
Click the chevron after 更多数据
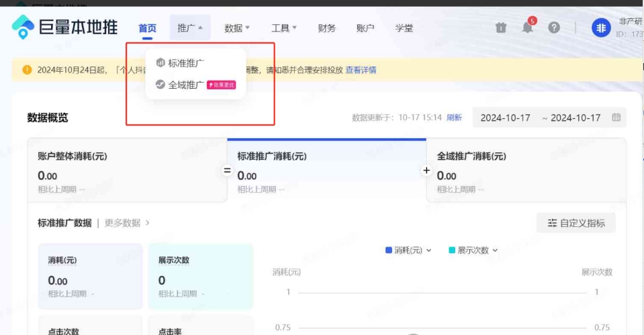click(x=148, y=223)
